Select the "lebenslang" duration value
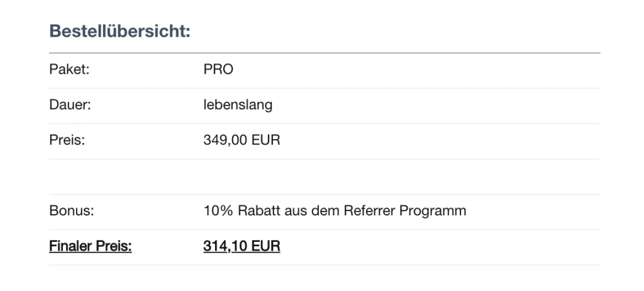644x291 pixels. coord(238,105)
